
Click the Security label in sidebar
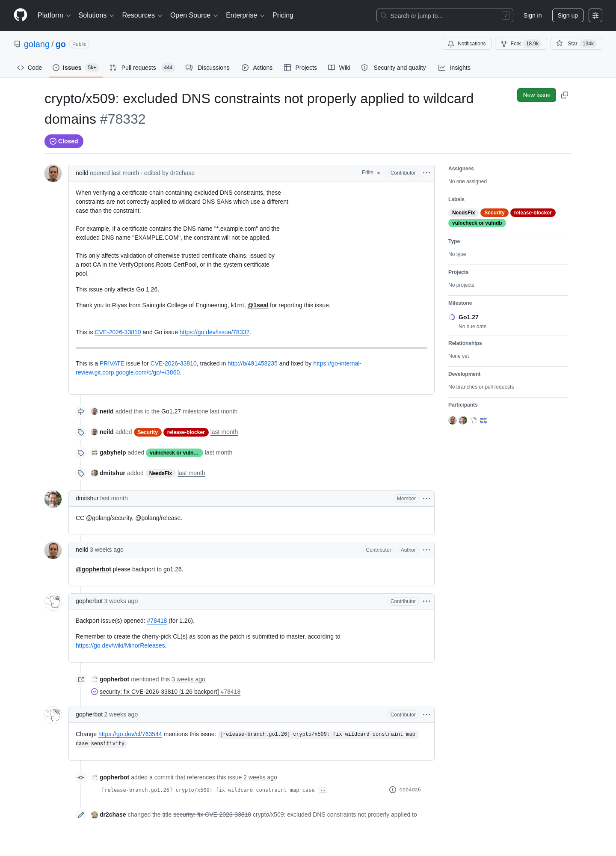(494, 213)
